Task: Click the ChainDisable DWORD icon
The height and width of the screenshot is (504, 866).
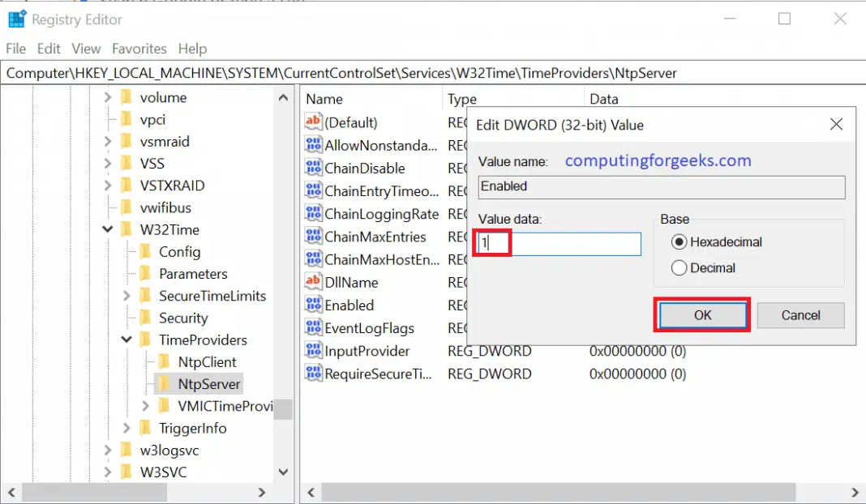Action: [314, 168]
